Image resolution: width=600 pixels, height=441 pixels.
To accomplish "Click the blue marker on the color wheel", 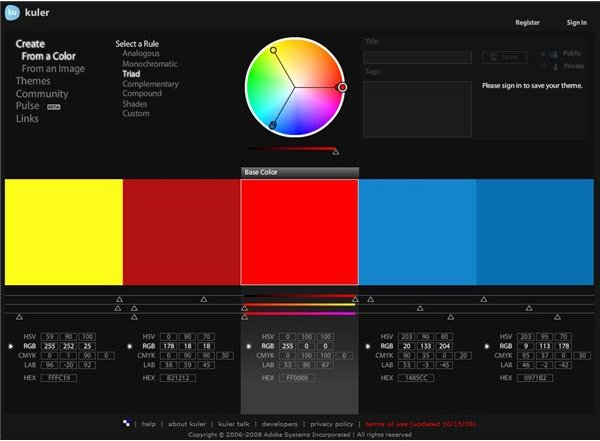I will coord(272,125).
